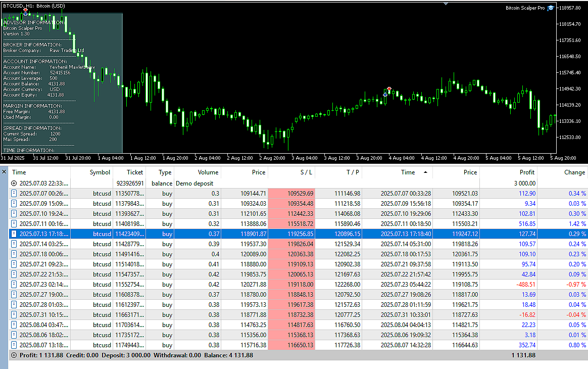The image size is (588, 369).
Task: Click the profit value 352.74
Action: click(527, 345)
